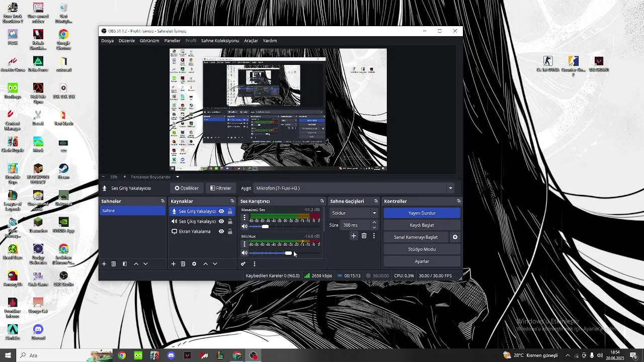Hide Ekran Yakalama source via eye icon

(221, 232)
